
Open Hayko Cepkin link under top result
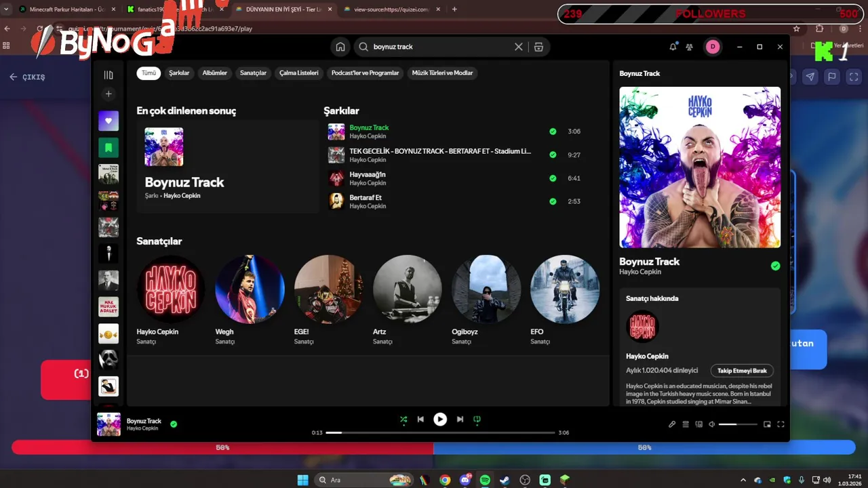pos(182,196)
